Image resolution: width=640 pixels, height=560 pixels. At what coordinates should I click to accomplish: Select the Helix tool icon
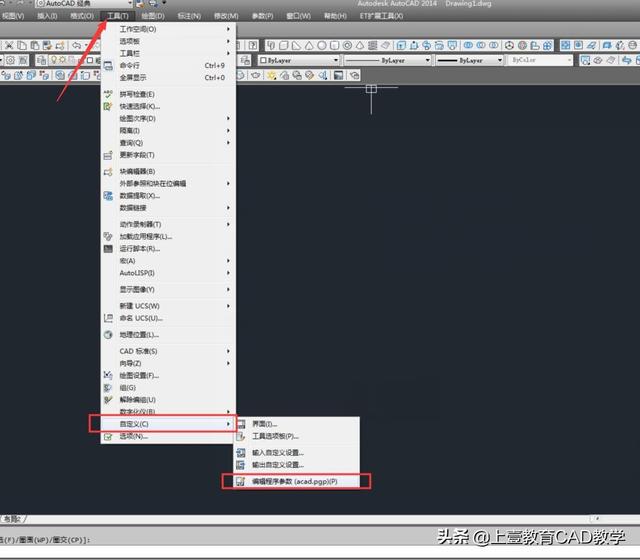(x=372, y=45)
